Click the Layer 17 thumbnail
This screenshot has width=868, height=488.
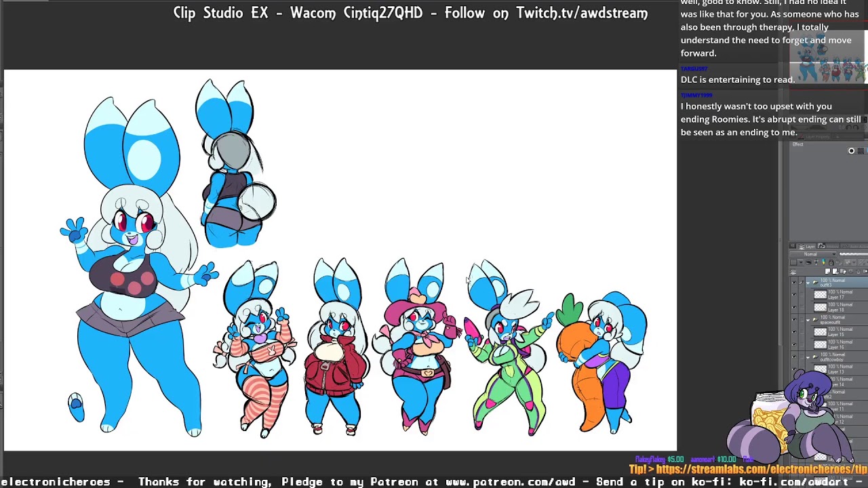(820, 295)
